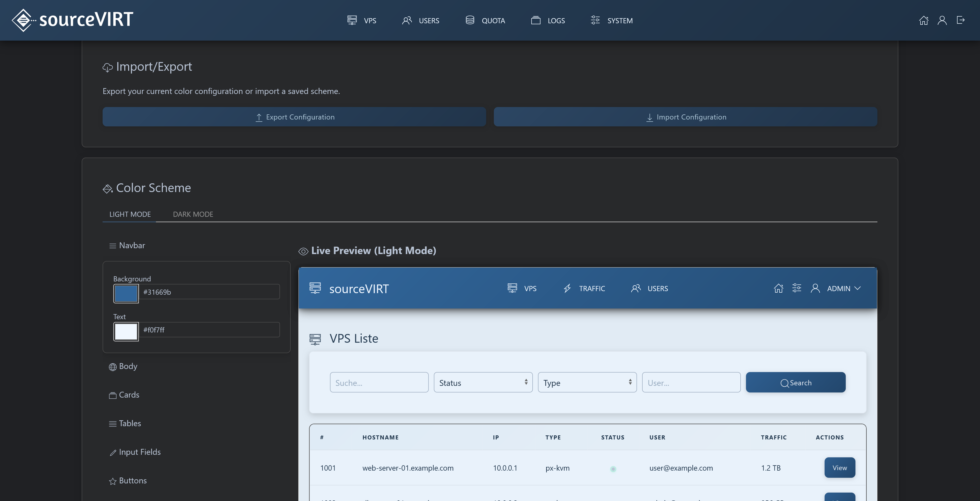
Task: Click the cloud icon beside Import/Export
Action: click(x=108, y=67)
